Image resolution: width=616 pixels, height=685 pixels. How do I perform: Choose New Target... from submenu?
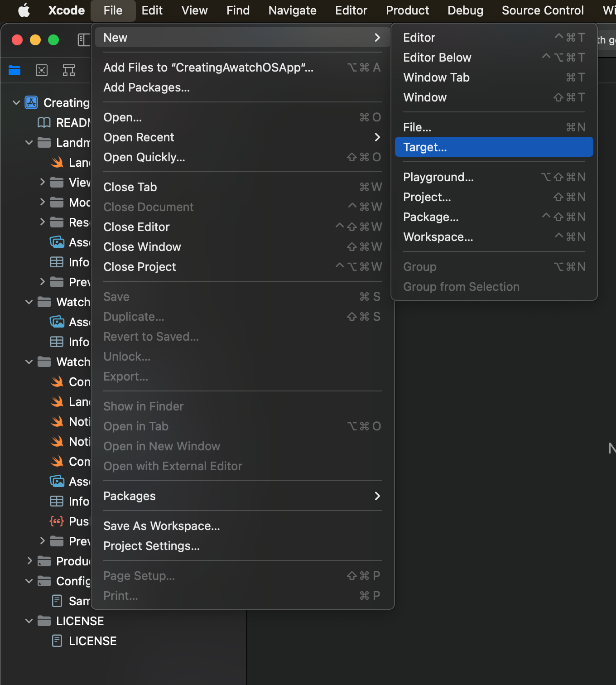[494, 147]
